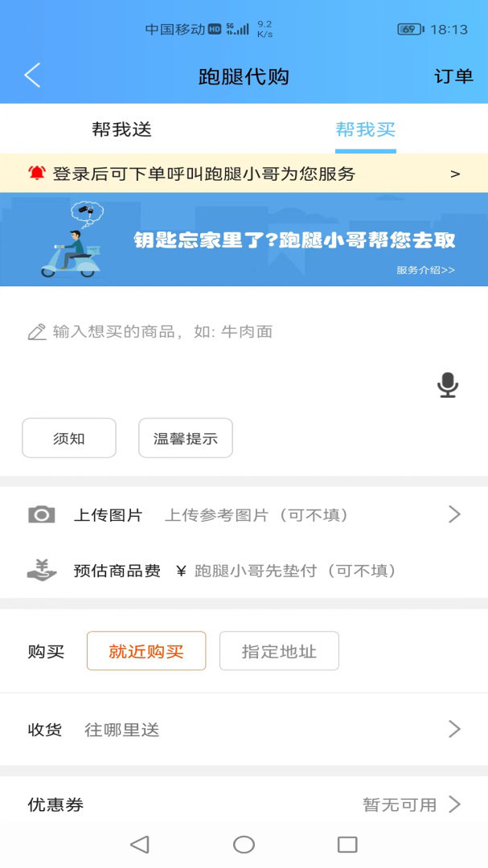Tap the back arrow icon
This screenshot has width=488, height=868.
click(x=32, y=76)
